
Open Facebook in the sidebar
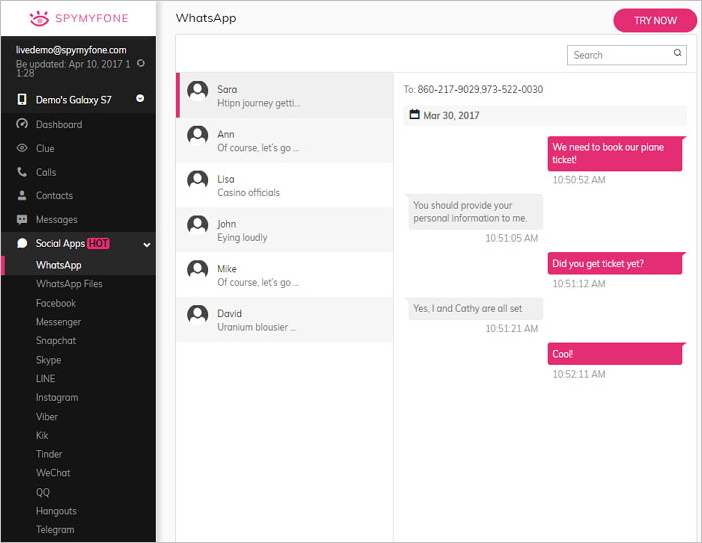click(x=56, y=303)
